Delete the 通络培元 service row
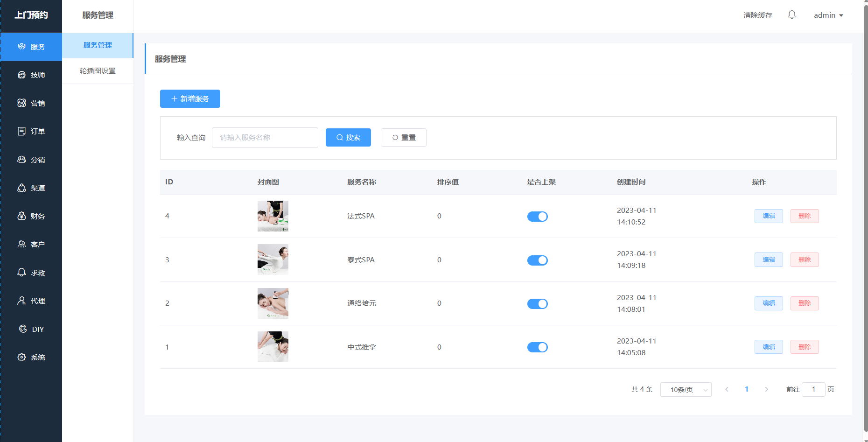The width and height of the screenshot is (868, 442). tap(804, 303)
